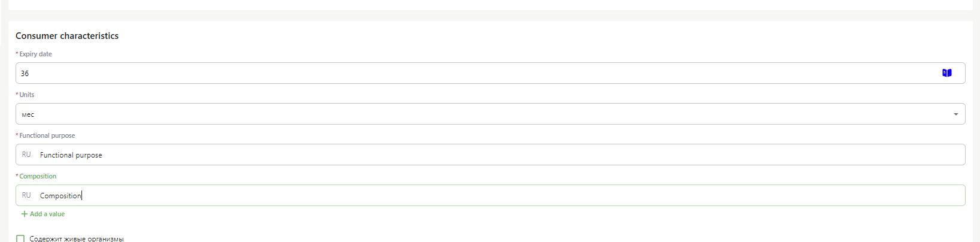Click the Содержит живые организмы label text
The width and height of the screenshot is (980, 242).
point(77,239)
